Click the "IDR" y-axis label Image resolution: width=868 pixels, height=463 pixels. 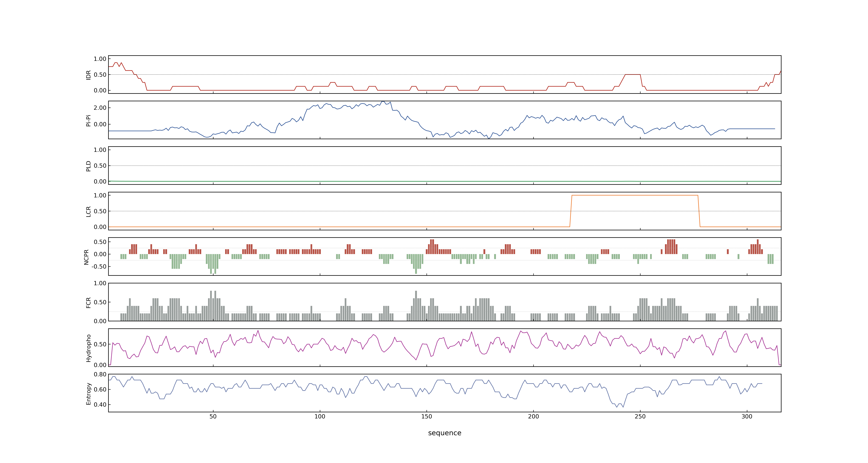pyautogui.click(x=88, y=75)
